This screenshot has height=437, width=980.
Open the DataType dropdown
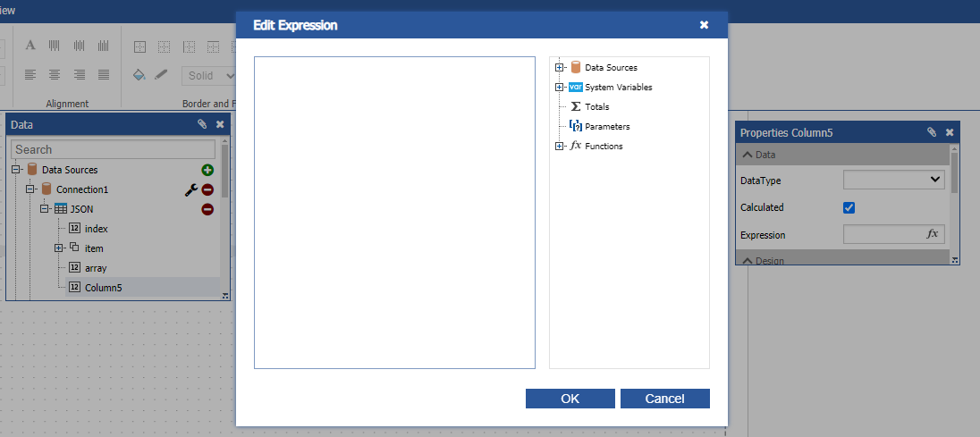(893, 180)
